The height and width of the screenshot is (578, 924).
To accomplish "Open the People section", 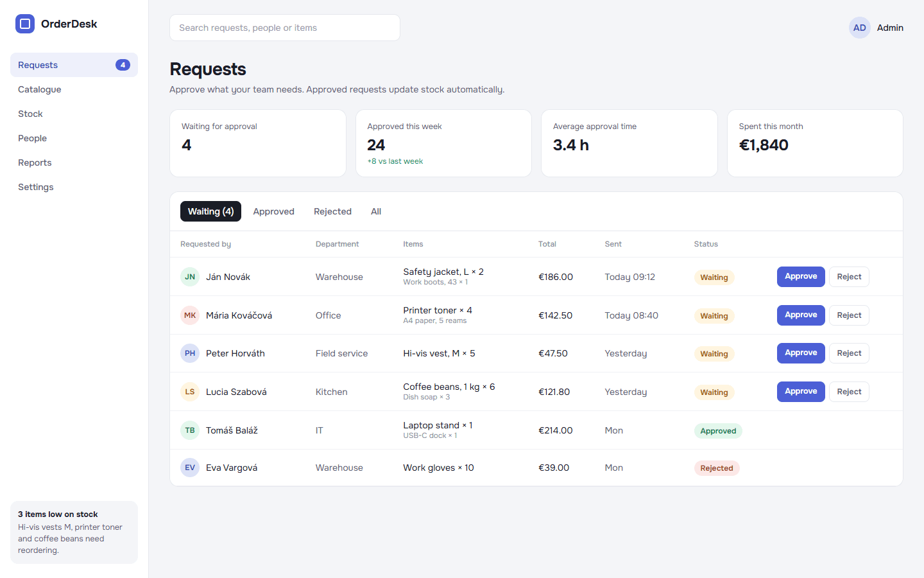I will [74, 138].
